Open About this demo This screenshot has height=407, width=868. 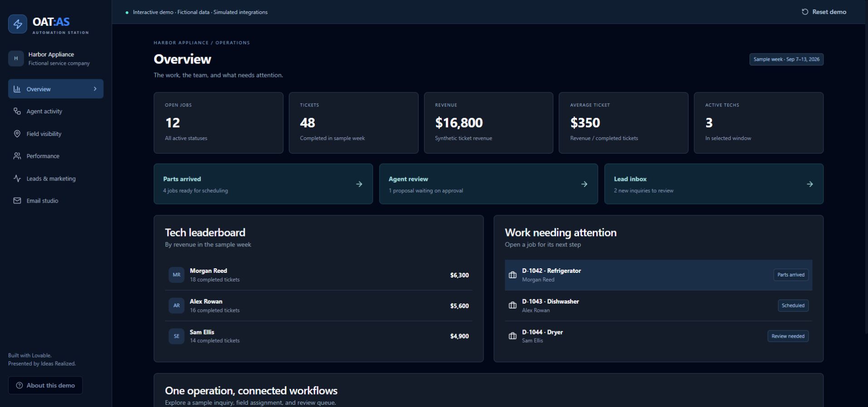(x=45, y=385)
